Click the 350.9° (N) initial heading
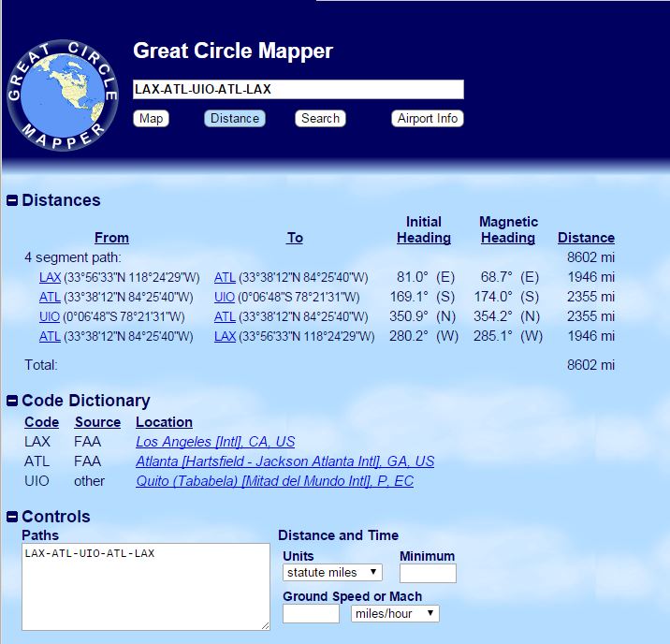670x644 pixels. point(422,316)
